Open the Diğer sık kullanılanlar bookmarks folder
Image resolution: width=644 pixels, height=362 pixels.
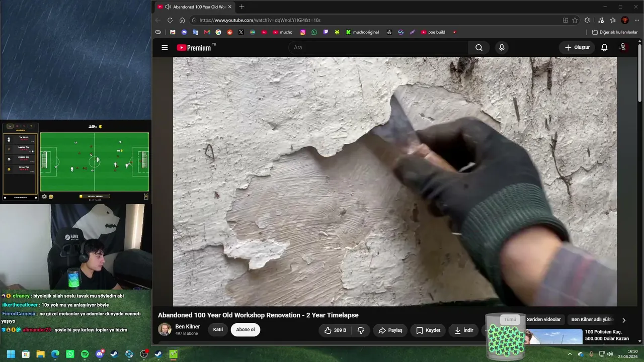[x=615, y=32]
